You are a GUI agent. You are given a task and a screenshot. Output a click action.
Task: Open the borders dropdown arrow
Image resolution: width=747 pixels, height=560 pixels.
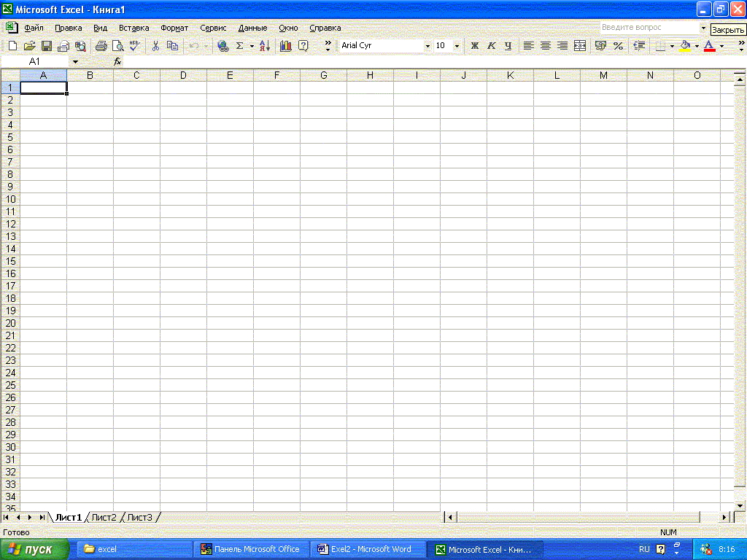(672, 46)
